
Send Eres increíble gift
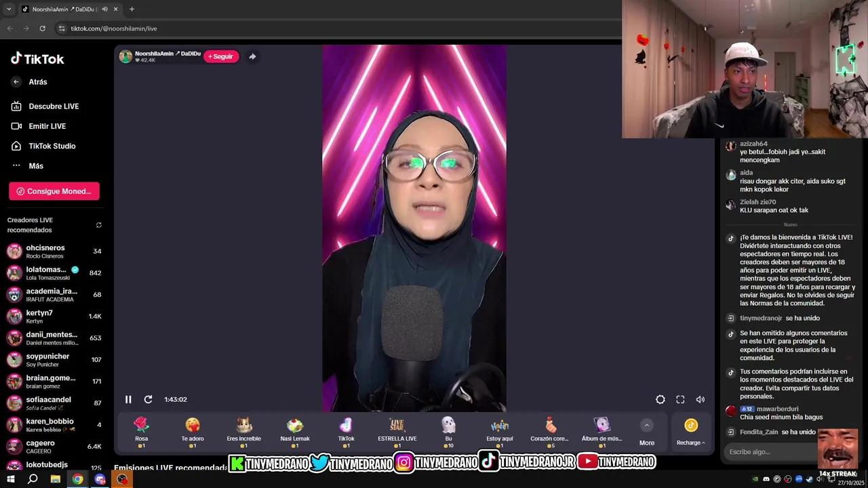tap(243, 432)
